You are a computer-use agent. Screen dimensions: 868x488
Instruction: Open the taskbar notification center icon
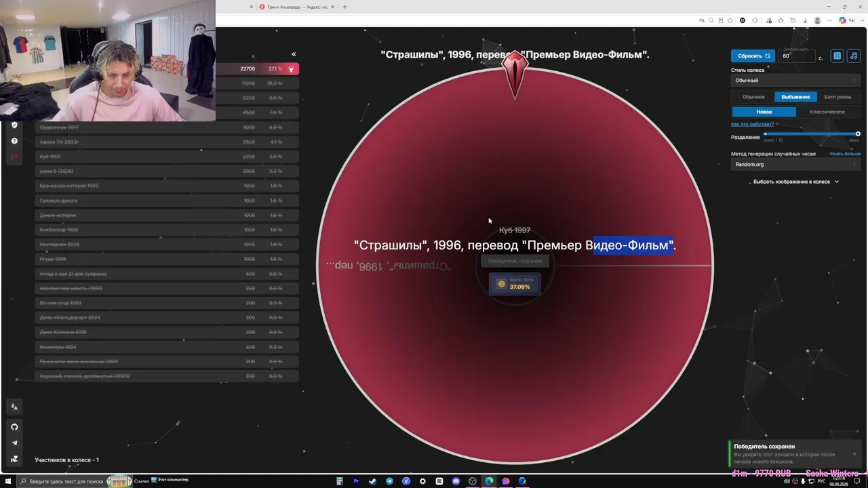click(857, 481)
